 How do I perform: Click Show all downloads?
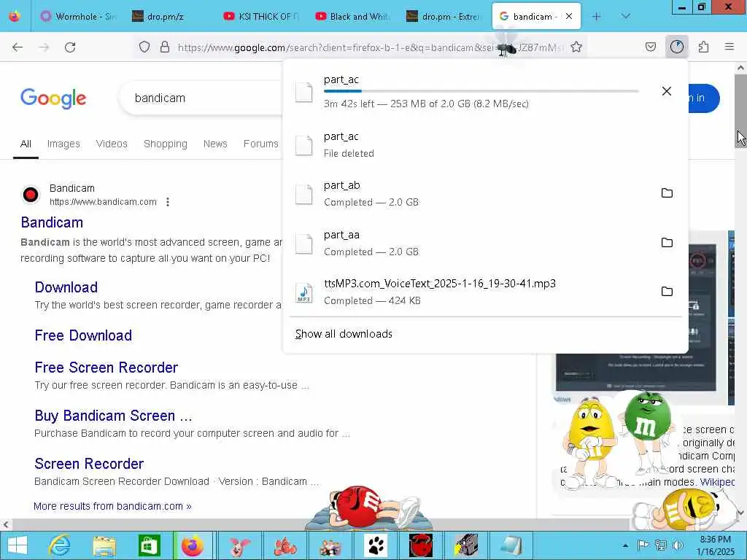344,334
